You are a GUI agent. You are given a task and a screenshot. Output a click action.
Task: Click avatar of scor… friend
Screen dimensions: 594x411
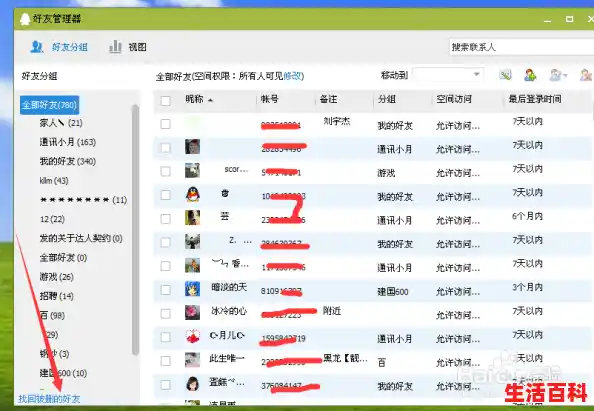click(x=192, y=170)
